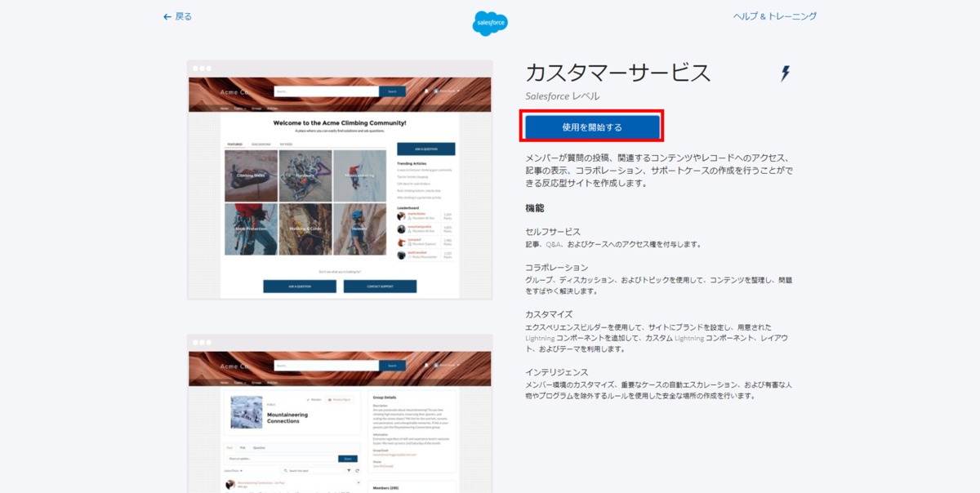Click the filter funnel icon in group feed preview
980x493 pixels.
click(x=349, y=471)
